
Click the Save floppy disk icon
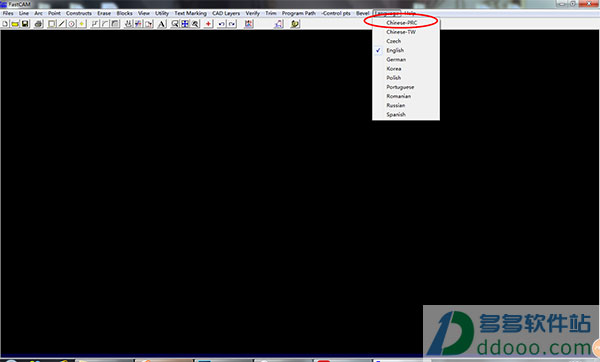click(x=25, y=24)
